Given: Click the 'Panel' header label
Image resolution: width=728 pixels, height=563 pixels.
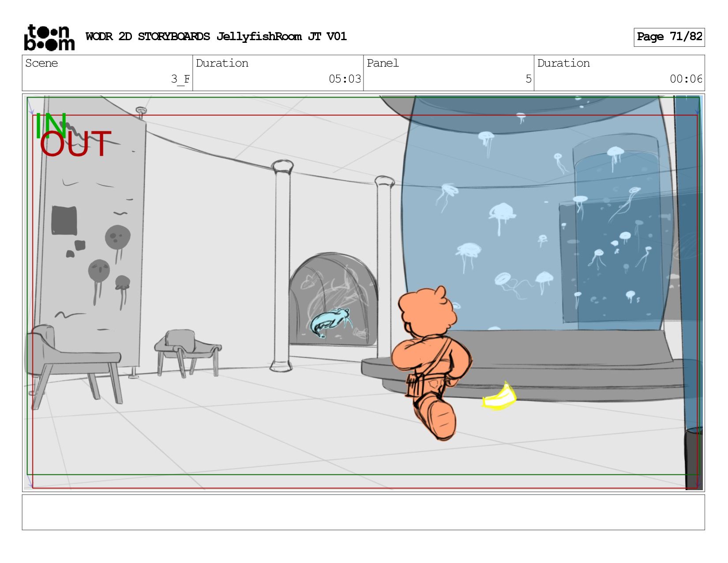Looking at the screenshot, I should 383,63.
